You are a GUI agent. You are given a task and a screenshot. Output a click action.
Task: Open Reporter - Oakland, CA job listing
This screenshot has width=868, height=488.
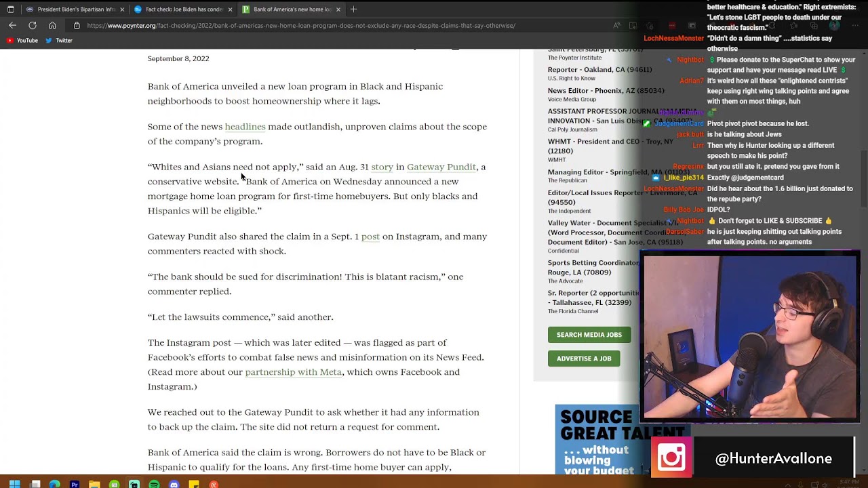[599, 70]
